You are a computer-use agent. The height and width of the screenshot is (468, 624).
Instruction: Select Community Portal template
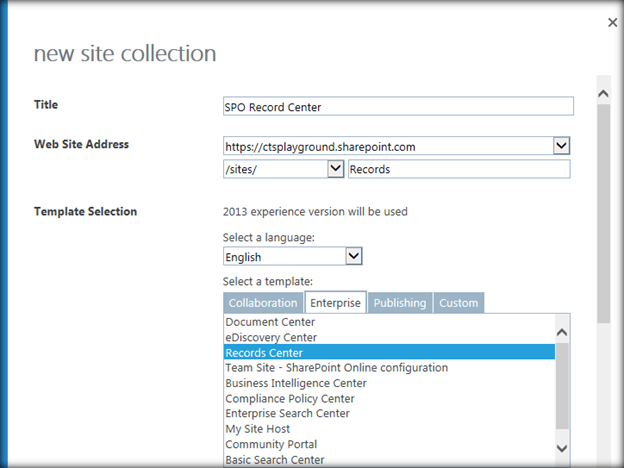click(x=270, y=444)
